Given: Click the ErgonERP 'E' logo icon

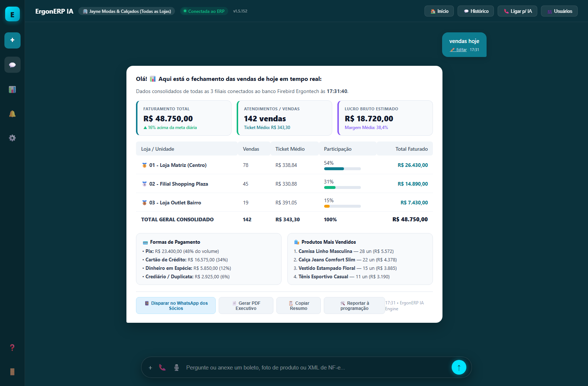Looking at the screenshot, I should click(12, 14).
